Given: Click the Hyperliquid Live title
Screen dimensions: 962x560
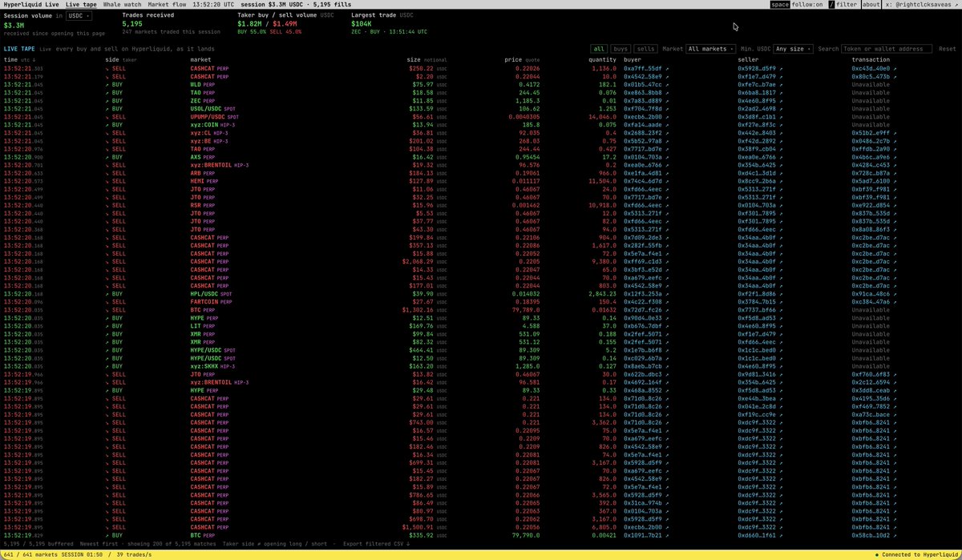Looking at the screenshot, I should point(30,5).
